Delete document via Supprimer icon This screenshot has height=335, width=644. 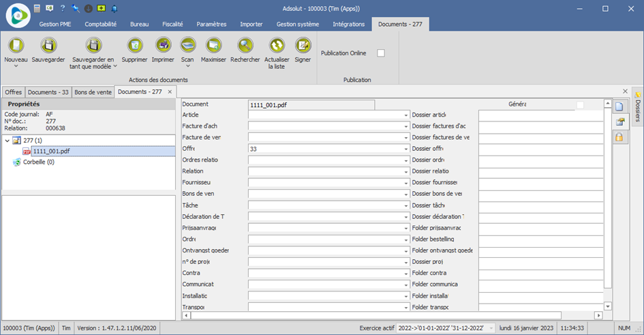[x=135, y=45]
